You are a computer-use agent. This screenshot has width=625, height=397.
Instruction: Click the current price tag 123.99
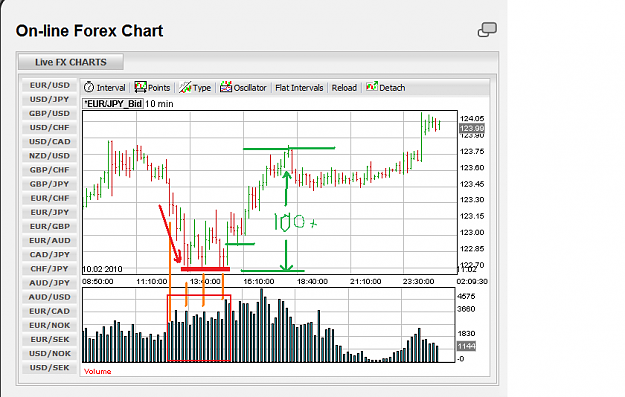472,128
